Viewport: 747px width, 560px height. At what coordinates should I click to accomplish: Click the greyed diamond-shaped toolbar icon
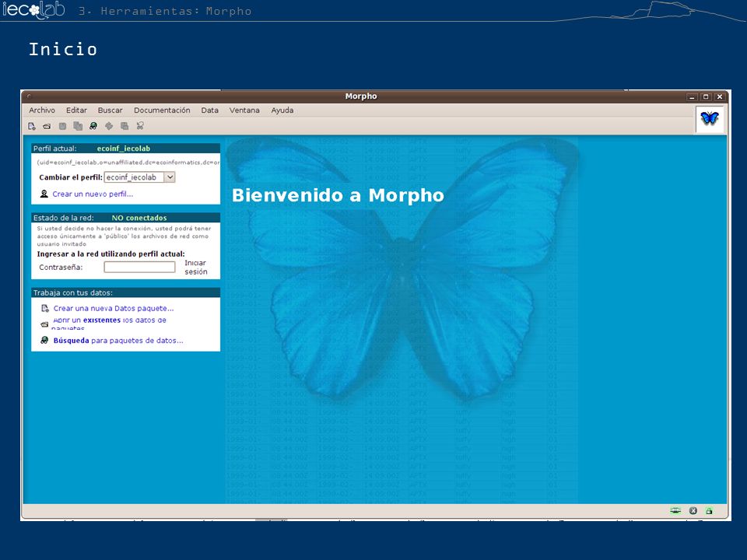(109, 126)
